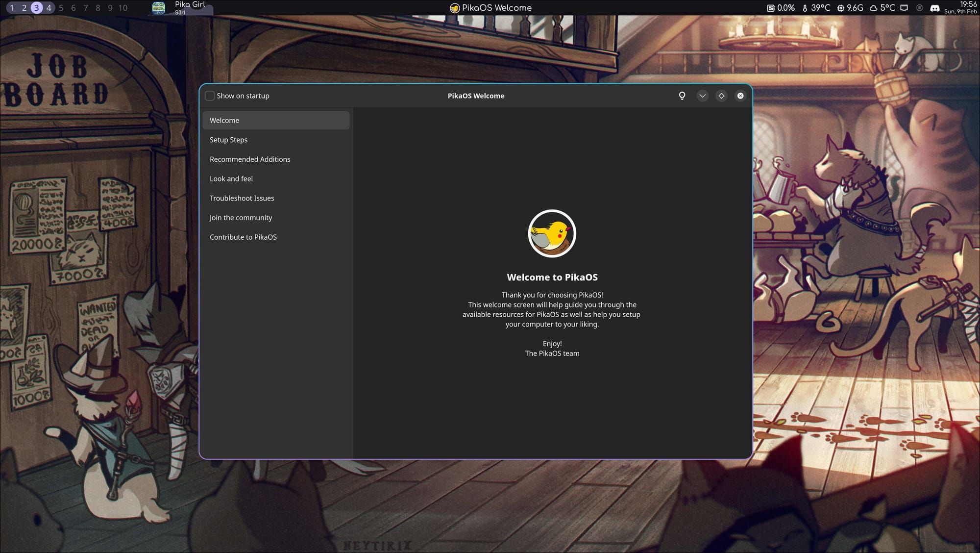
Task: Toggle the diamond float icon in title bar
Action: [721, 96]
